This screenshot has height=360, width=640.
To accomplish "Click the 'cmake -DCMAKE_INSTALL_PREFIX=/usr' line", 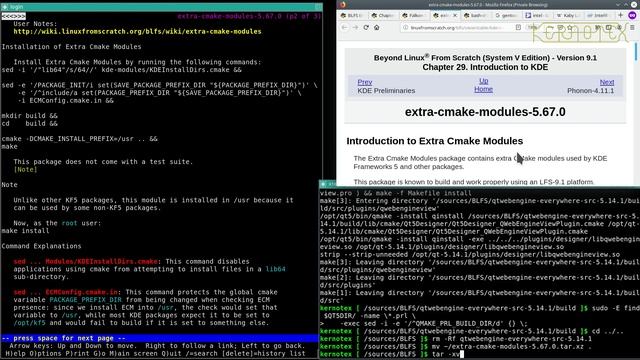I will pos(80,139).
